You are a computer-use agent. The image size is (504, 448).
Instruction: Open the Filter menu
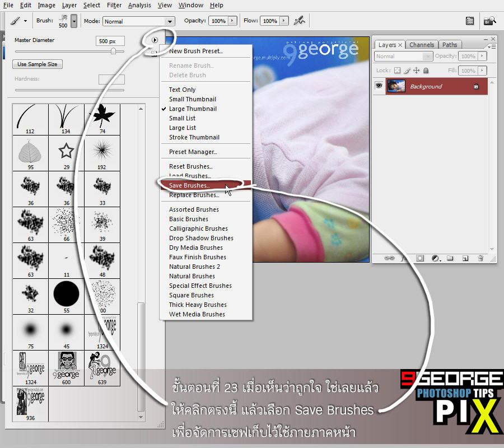pos(114,5)
